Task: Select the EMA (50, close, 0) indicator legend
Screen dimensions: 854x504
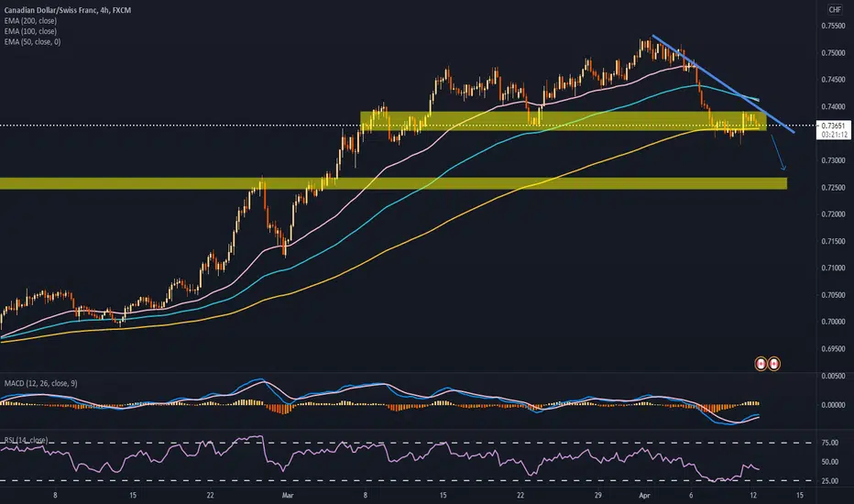Action: pos(32,41)
